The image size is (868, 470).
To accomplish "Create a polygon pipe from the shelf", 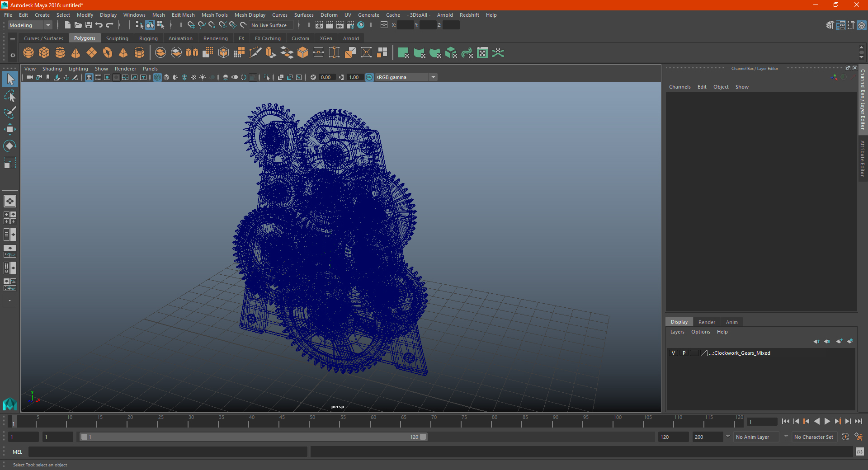I will point(139,53).
